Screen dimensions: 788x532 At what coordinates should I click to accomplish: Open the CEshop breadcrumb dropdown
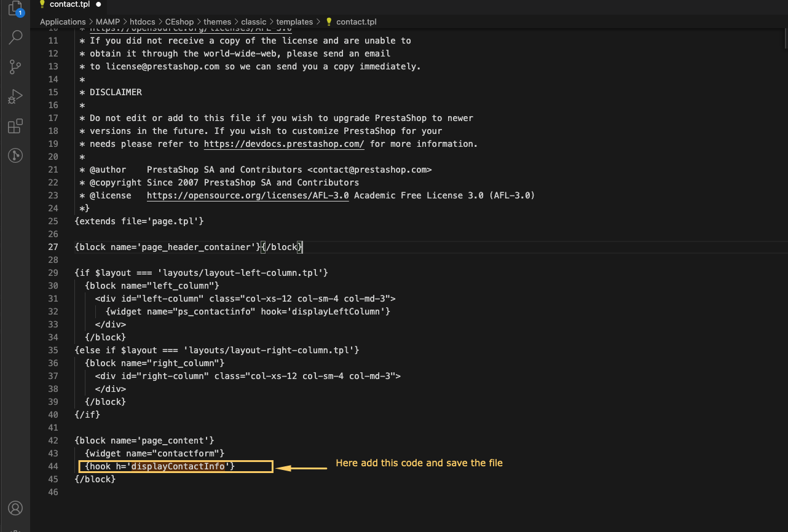(x=179, y=22)
